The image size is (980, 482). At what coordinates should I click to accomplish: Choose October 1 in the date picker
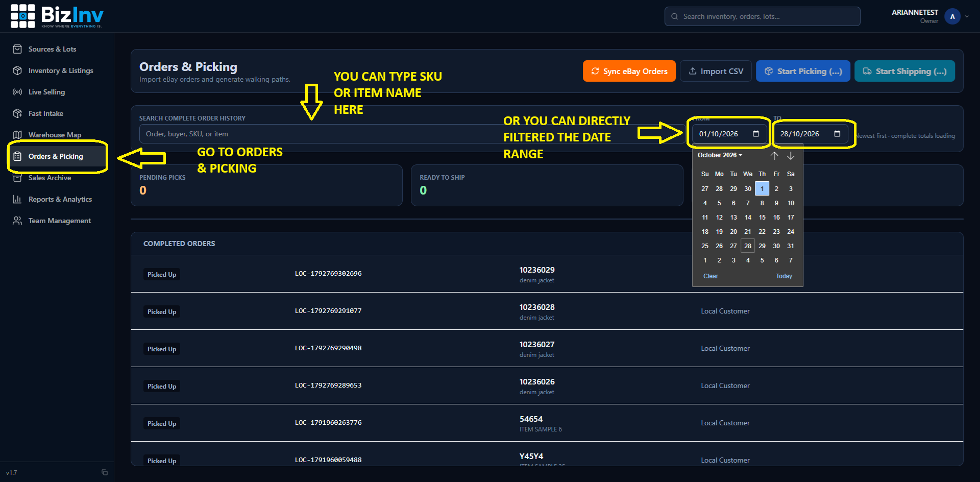coord(762,189)
